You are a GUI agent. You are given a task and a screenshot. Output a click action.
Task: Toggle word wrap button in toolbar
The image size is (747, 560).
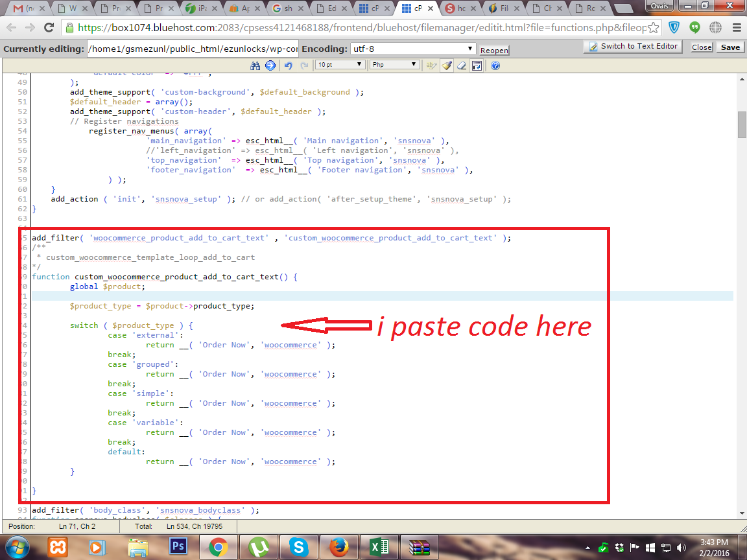477,65
